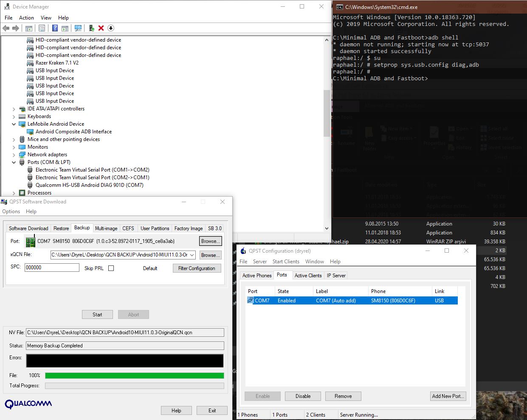Switch to the Active Clients tab

[x=308, y=276]
